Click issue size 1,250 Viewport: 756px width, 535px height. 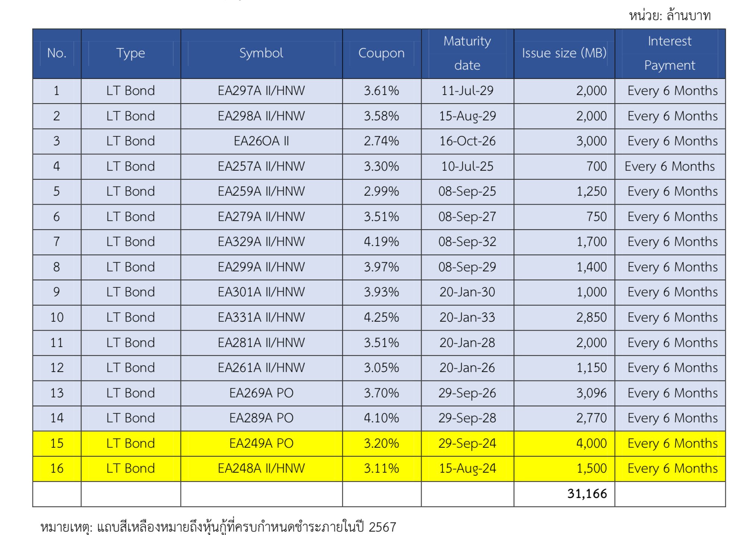click(x=592, y=192)
